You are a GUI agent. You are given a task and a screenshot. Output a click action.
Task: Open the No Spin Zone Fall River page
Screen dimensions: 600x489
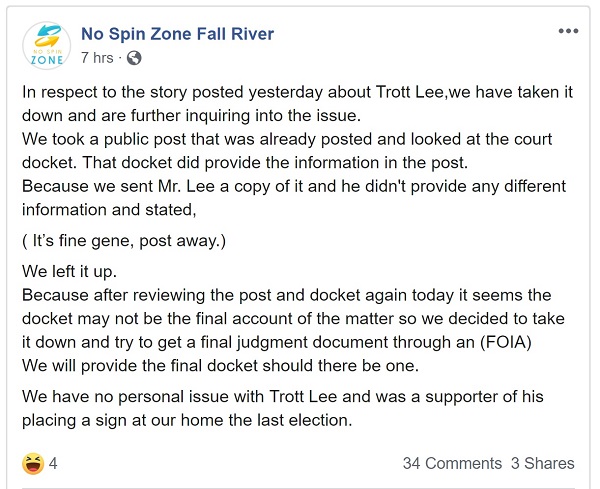click(x=178, y=34)
